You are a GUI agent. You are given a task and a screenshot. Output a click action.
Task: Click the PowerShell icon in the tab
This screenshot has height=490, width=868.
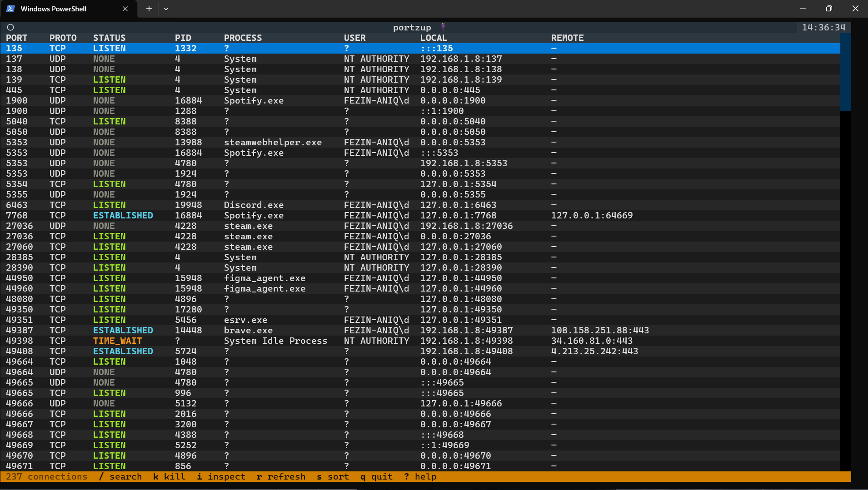click(10, 9)
